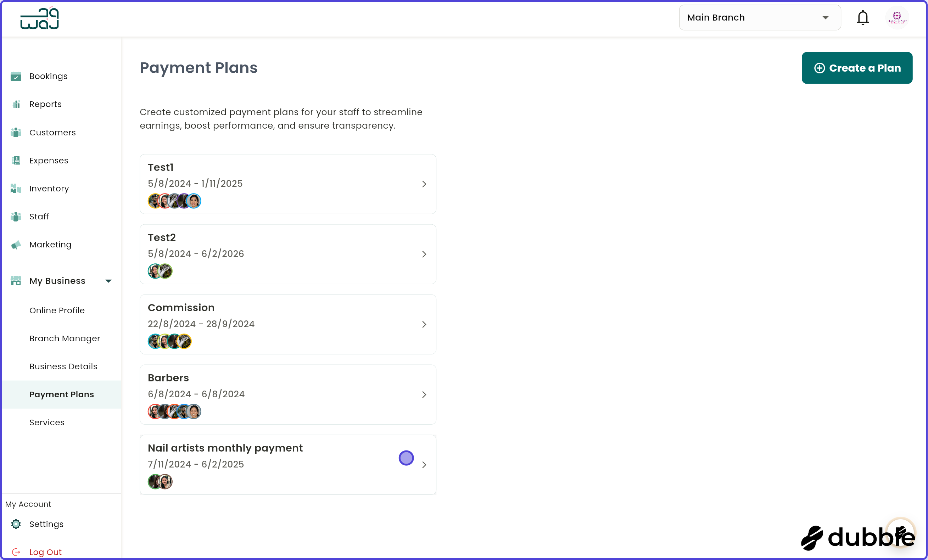Screen dimensions: 928x560
Task: Open the Reports bar chart icon
Action: (x=16, y=104)
